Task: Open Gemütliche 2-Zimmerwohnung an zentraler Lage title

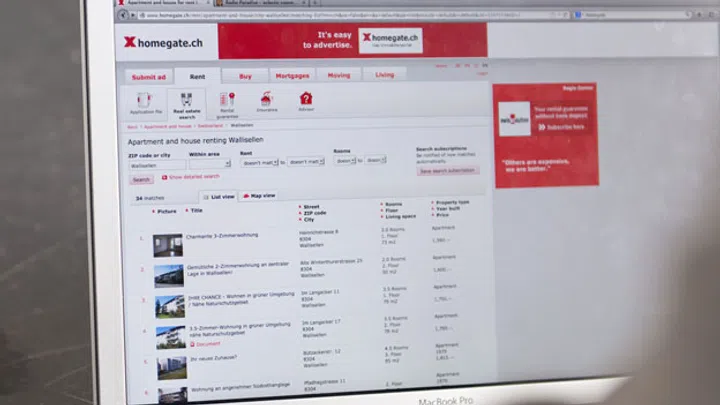Action: click(238, 269)
